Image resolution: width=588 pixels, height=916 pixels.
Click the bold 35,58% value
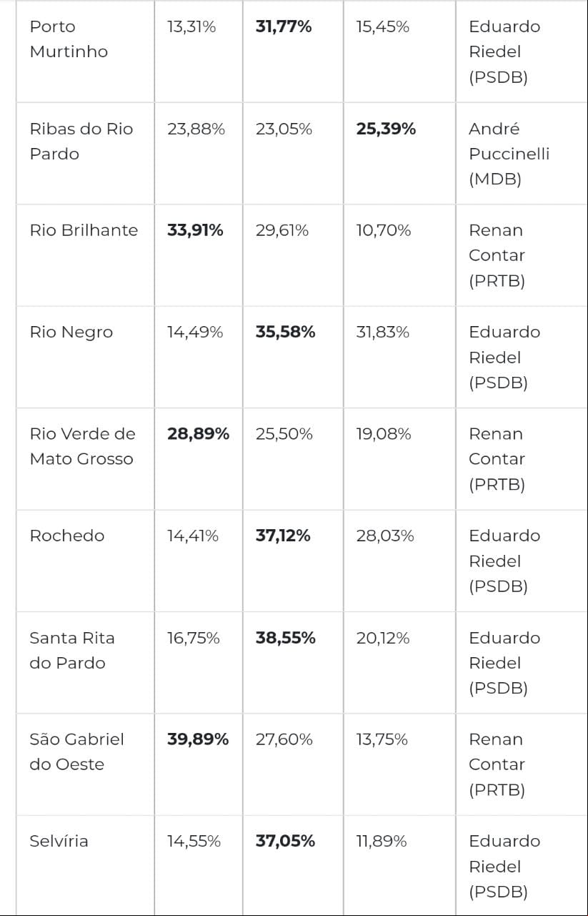pyautogui.click(x=285, y=332)
